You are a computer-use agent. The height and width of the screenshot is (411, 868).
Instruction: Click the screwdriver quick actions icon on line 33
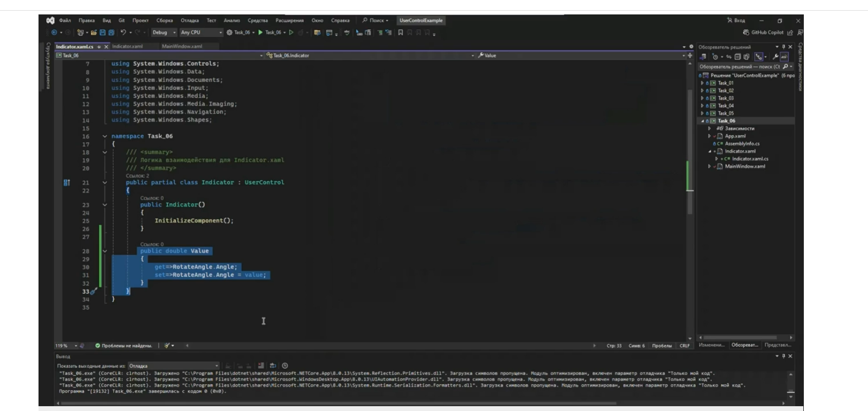pyautogui.click(x=94, y=291)
